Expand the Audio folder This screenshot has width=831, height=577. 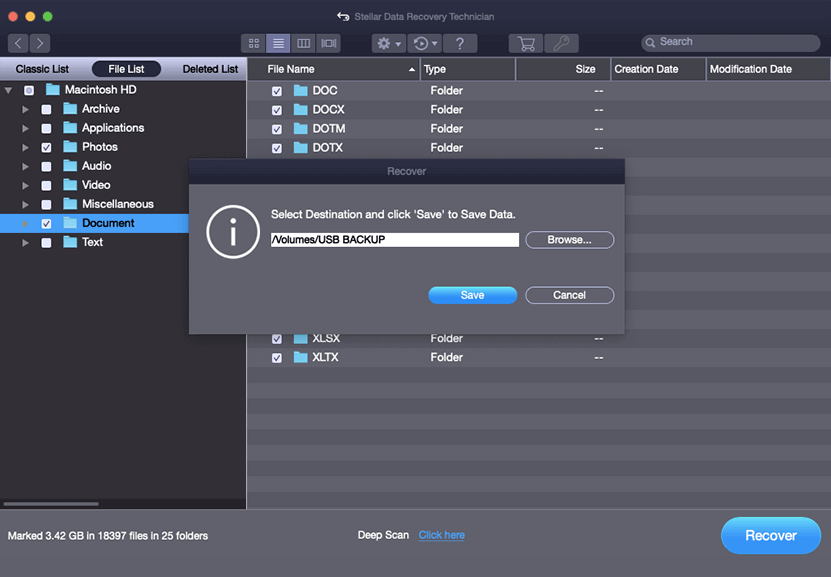tap(25, 166)
